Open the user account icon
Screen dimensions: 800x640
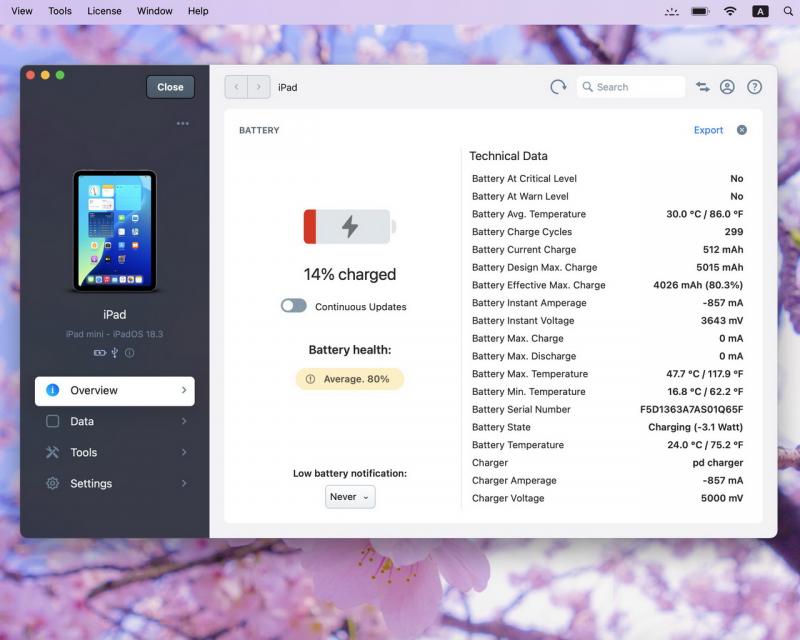point(727,87)
